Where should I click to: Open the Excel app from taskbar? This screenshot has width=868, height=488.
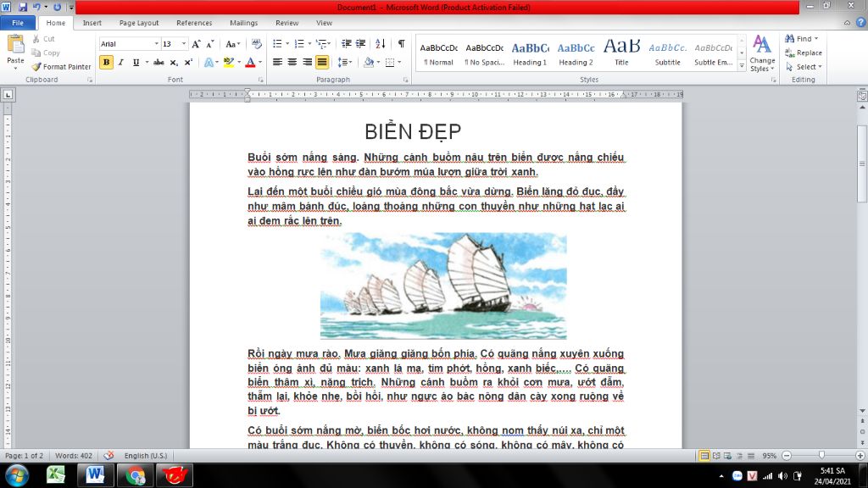coord(55,475)
